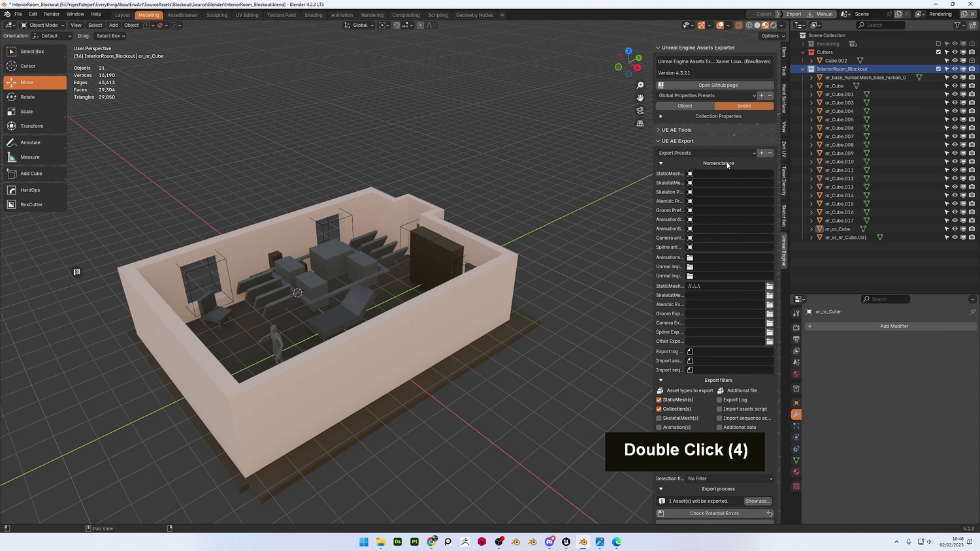
Task: Switch to the UV Editing workspace tab
Action: click(247, 15)
